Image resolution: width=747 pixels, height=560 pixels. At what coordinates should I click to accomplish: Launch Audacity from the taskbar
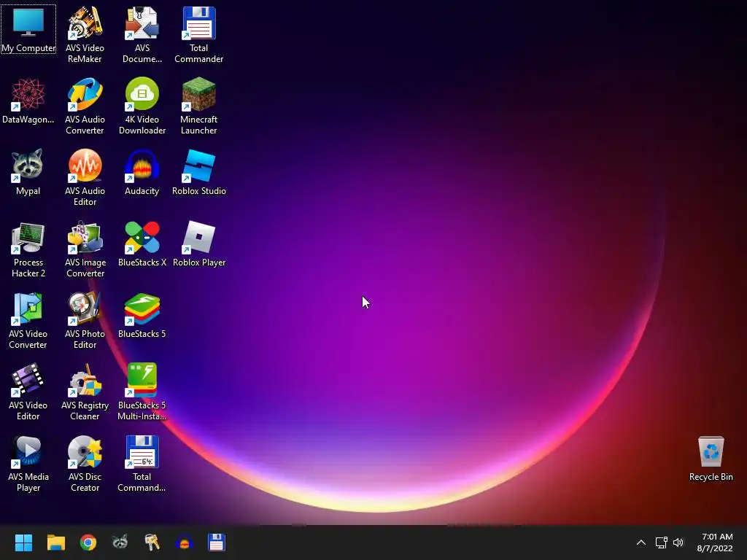pyautogui.click(x=184, y=542)
